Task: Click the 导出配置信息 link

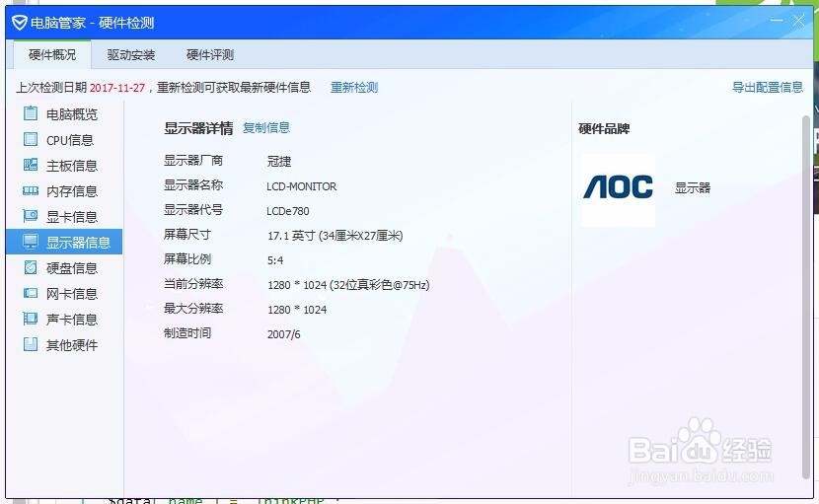Action: (768, 87)
